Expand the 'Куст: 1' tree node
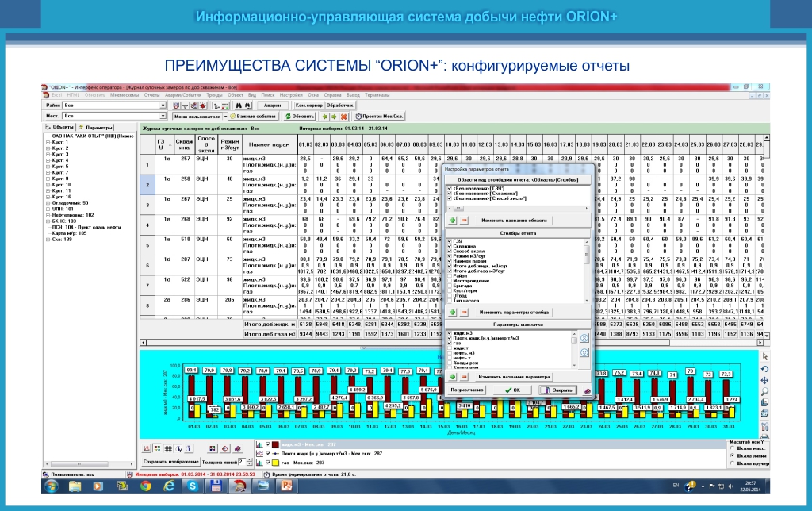 pos(48,142)
